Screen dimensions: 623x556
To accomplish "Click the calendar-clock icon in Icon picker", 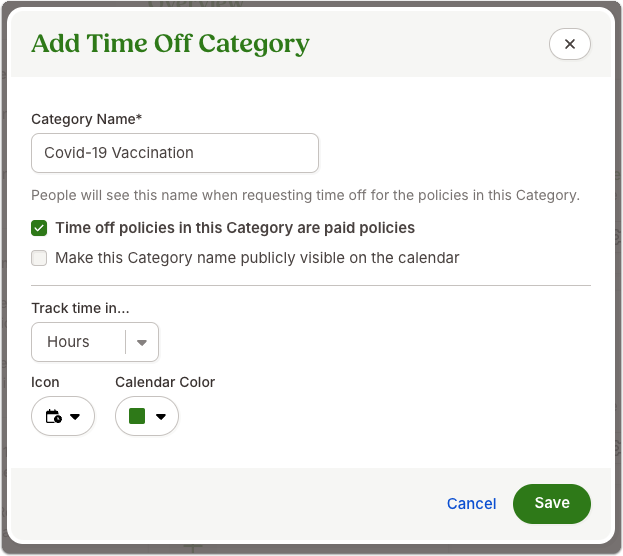I will (x=54, y=416).
